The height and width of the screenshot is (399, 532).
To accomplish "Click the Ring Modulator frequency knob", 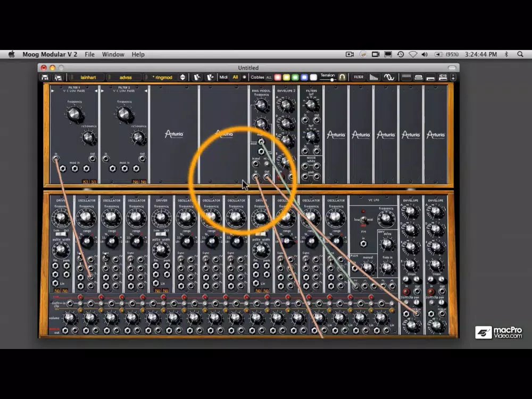I will [x=261, y=105].
